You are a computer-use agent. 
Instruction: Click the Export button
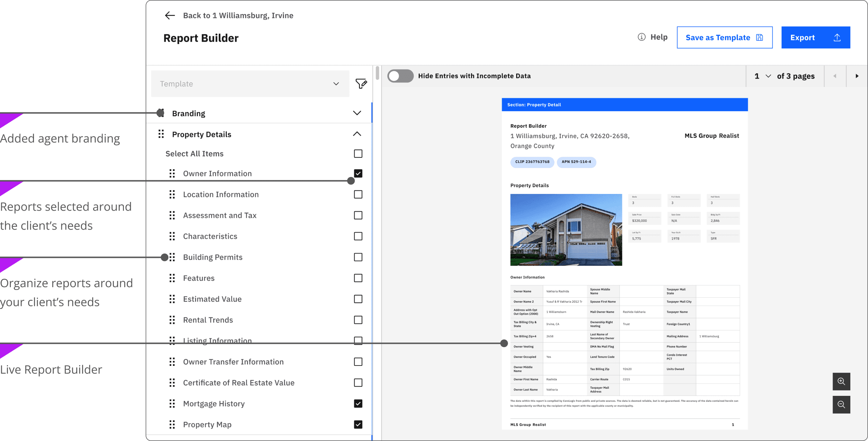click(815, 38)
